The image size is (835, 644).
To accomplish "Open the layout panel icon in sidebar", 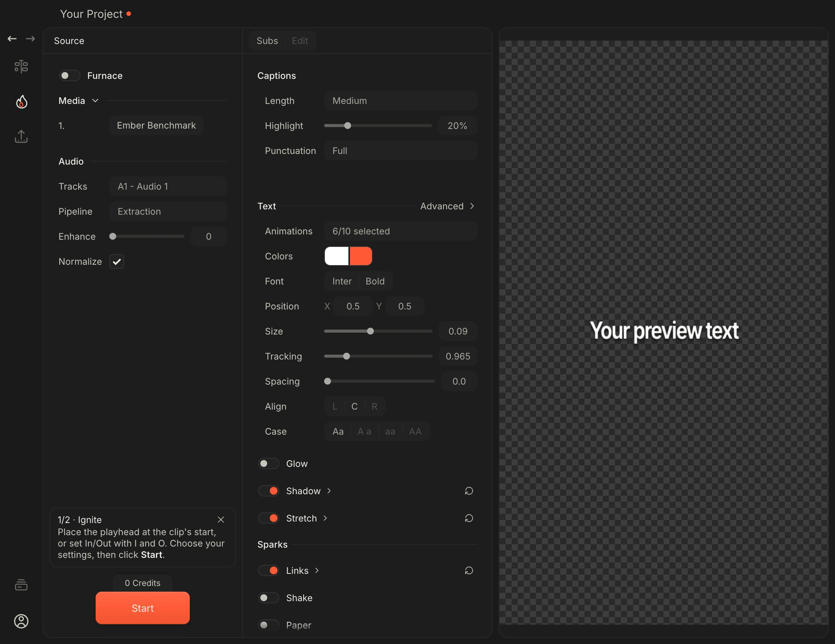I will point(21,66).
